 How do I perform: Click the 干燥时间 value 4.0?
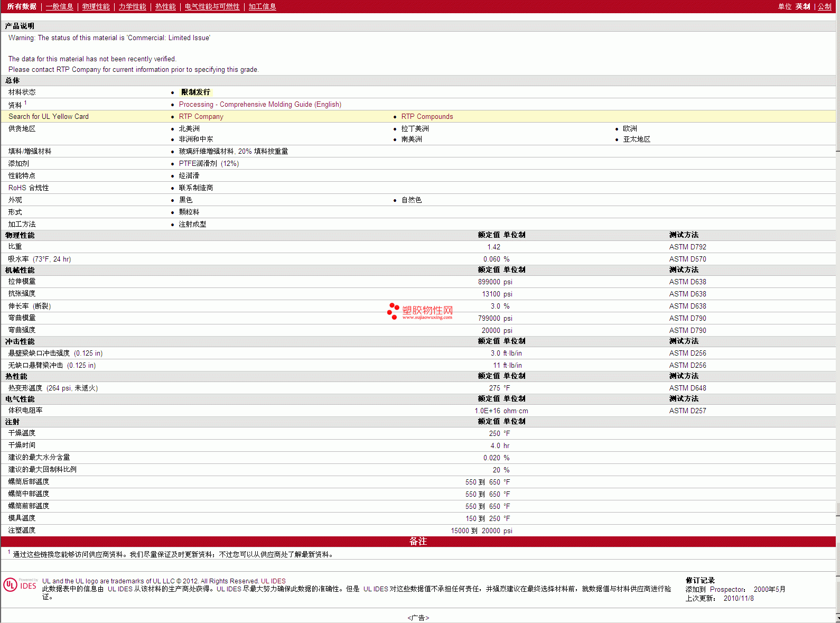(495, 446)
